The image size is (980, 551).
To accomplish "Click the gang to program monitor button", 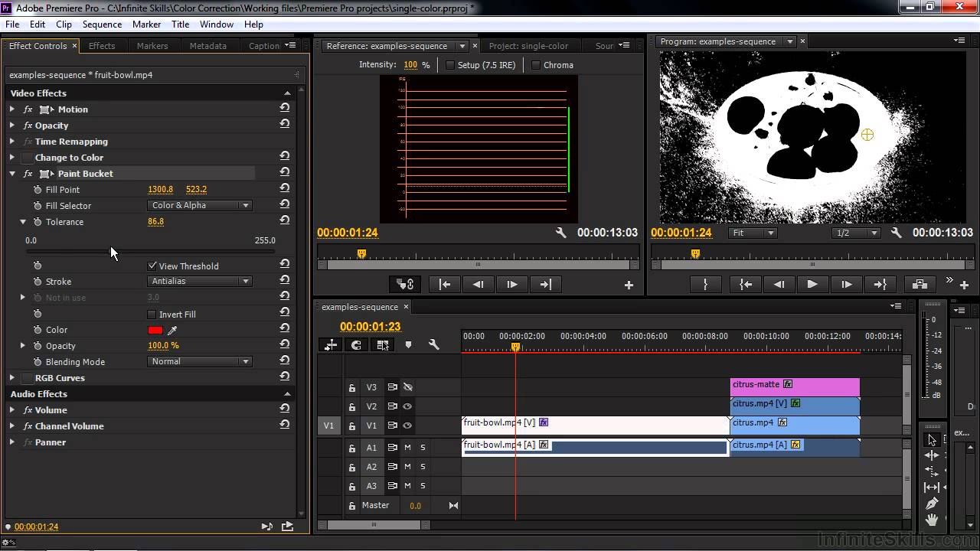I will [x=406, y=284].
